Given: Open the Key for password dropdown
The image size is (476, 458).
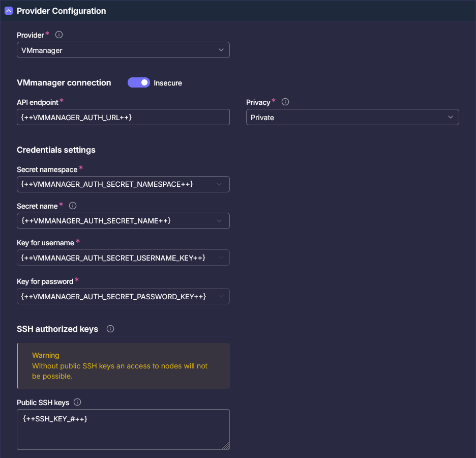Looking at the screenshot, I should tap(123, 296).
